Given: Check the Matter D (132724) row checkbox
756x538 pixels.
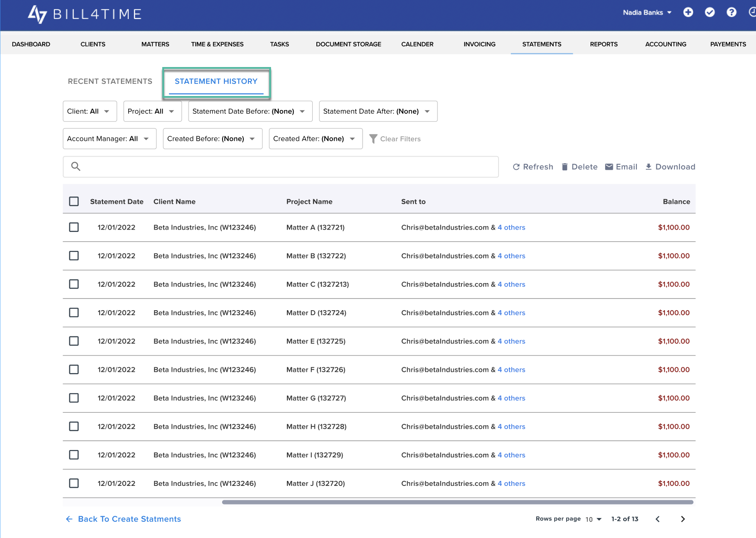Looking at the screenshot, I should point(74,313).
